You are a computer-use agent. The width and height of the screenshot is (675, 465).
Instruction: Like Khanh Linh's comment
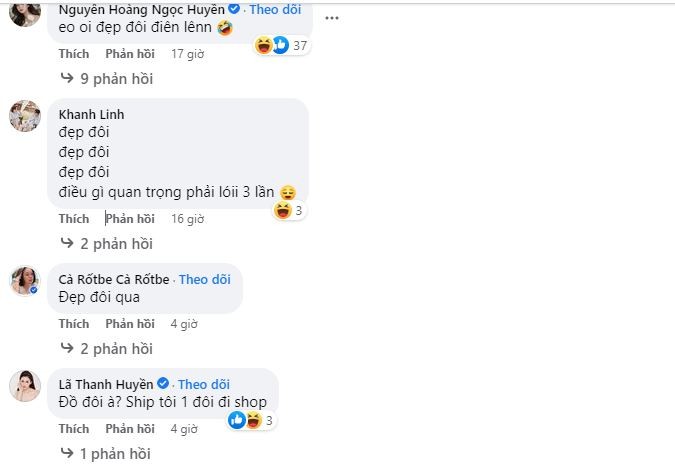pos(74,219)
